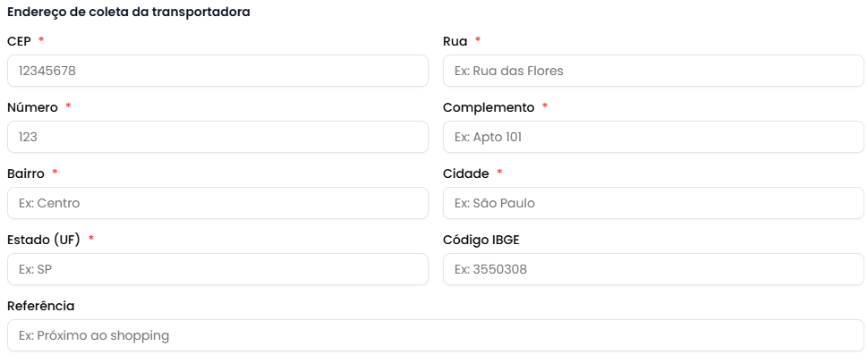Select the Complemento input field
Viewport: 868px width, 363px height.
[x=653, y=137]
